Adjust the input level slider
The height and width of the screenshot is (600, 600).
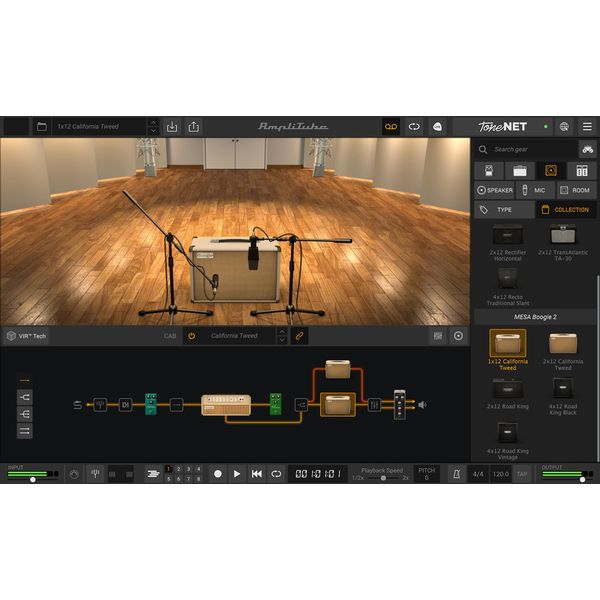point(33,479)
